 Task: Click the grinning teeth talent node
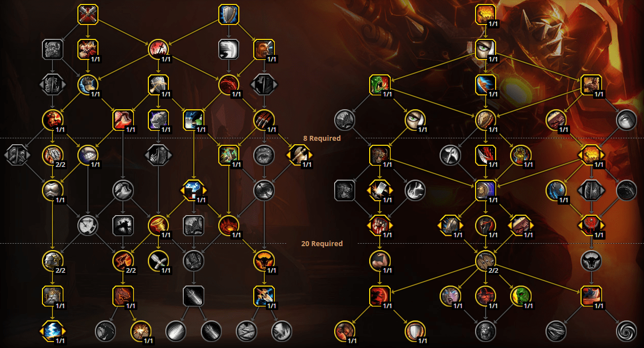[88, 155]
